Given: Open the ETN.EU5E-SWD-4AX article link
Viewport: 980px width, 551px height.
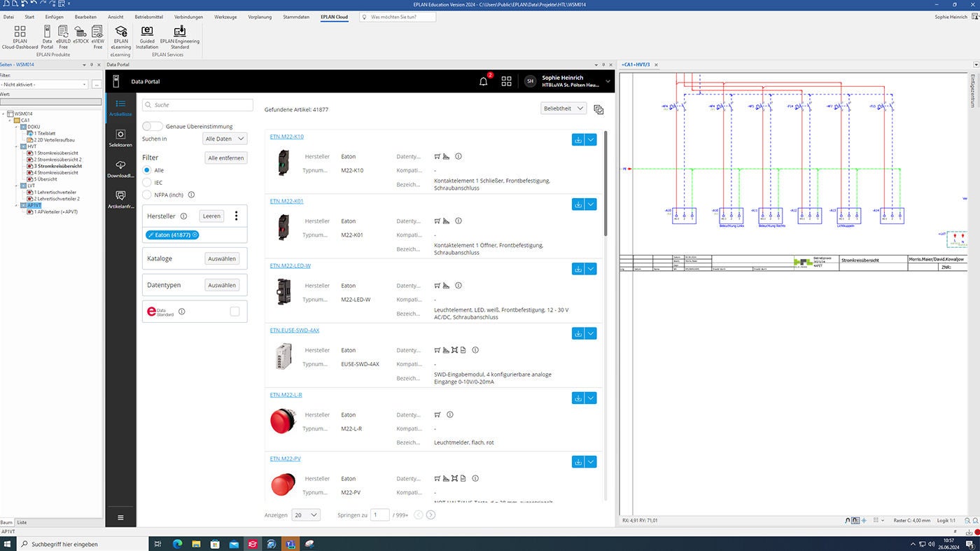Looking at the screenshot, I should pos(294,330).
